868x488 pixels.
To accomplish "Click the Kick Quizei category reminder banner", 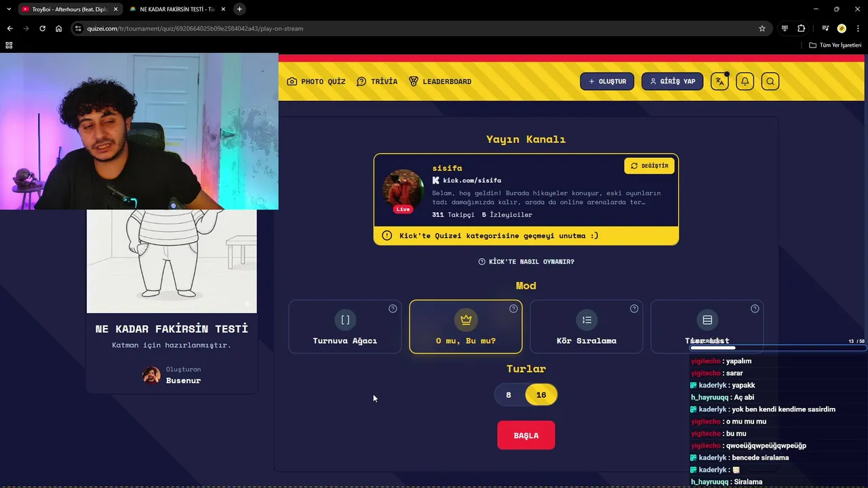I will [526, 236].
